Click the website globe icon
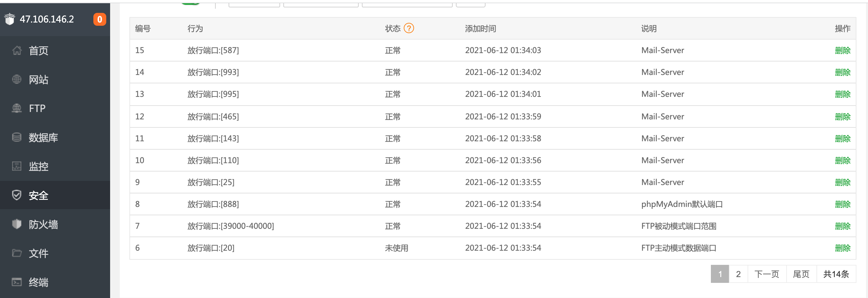The image size is (868, 298). pyautogui.click(x=16, y=79)
